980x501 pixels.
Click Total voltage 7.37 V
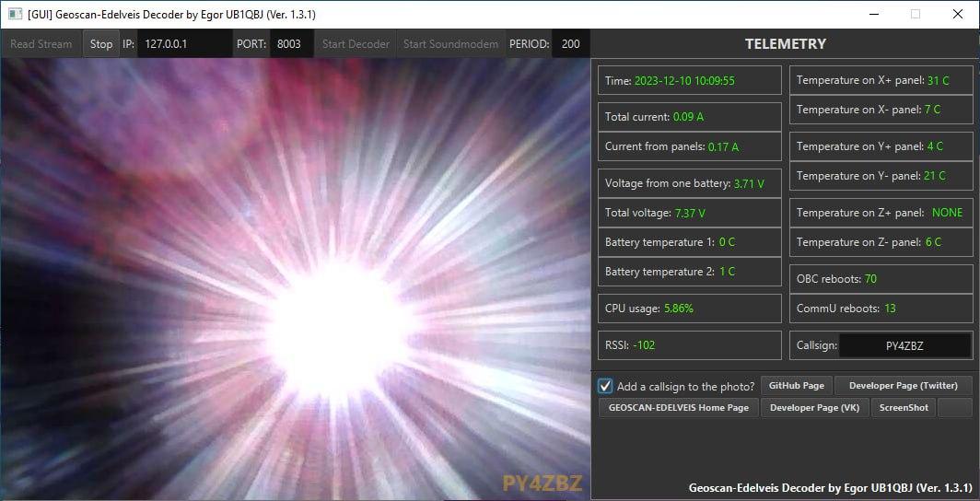690,213
